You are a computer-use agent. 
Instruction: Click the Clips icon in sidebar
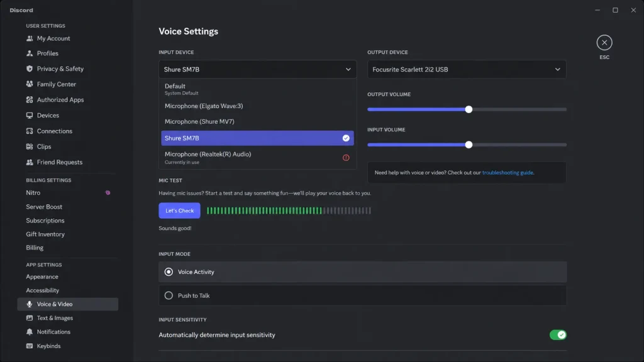tap(30, 146)
